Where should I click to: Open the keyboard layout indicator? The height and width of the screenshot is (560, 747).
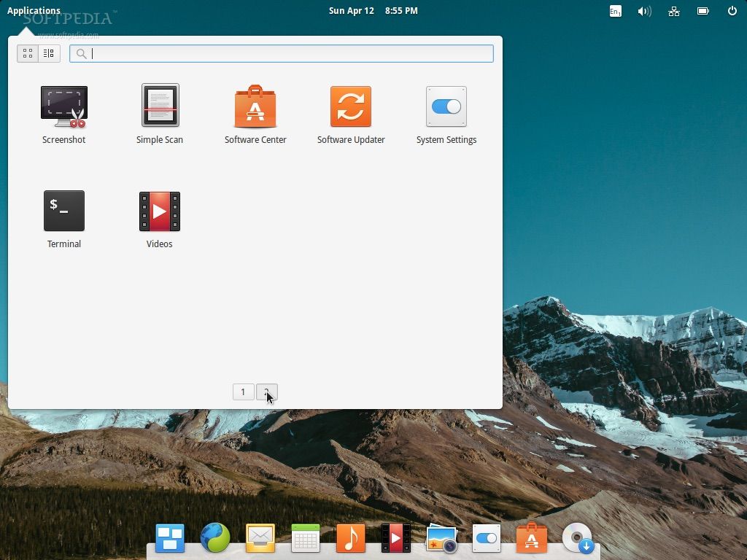[616, 11]
